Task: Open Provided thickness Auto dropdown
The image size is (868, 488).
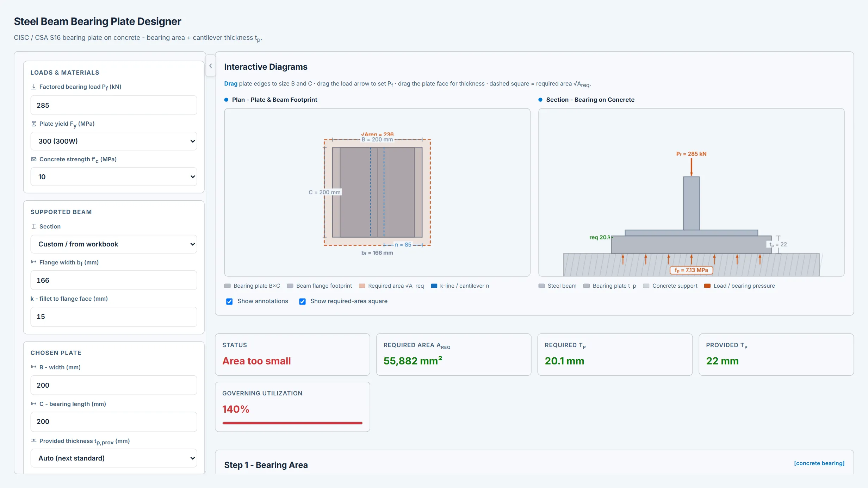Action: (114, 458)
